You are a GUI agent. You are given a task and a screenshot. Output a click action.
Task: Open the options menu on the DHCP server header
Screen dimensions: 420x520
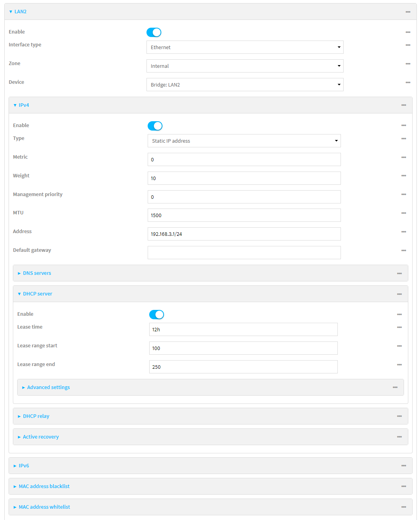(x=399, y=294)
